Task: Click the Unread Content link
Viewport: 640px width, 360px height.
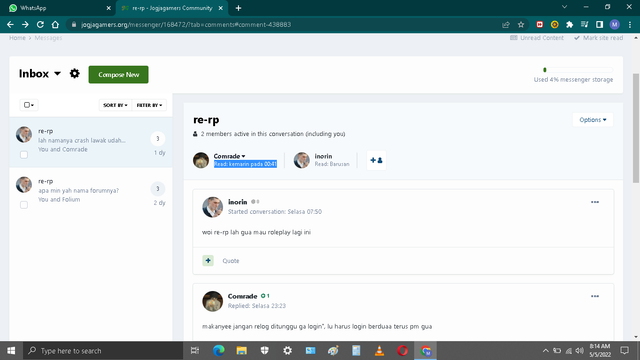Action: click(x=537, y=38)
